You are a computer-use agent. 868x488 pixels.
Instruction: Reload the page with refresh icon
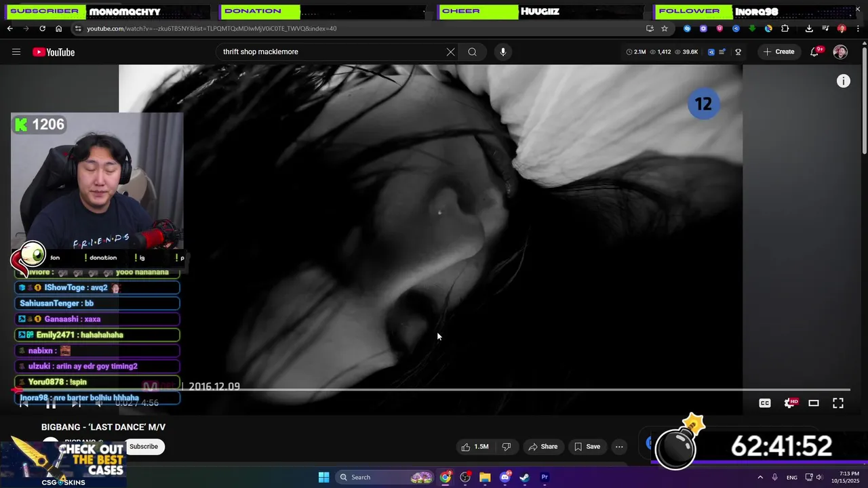[42, 28]
